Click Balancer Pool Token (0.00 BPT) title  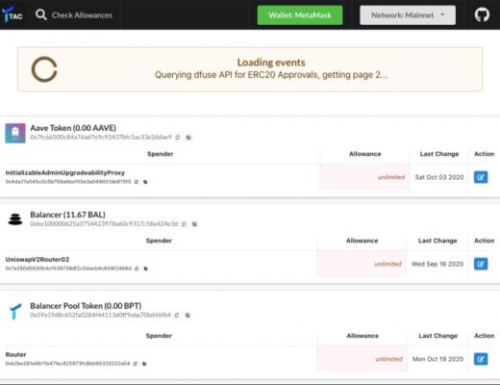coord(86,306)
